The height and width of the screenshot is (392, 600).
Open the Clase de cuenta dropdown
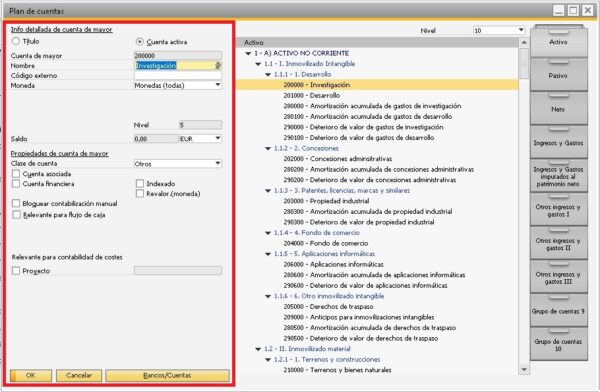(x=178, y=163)
